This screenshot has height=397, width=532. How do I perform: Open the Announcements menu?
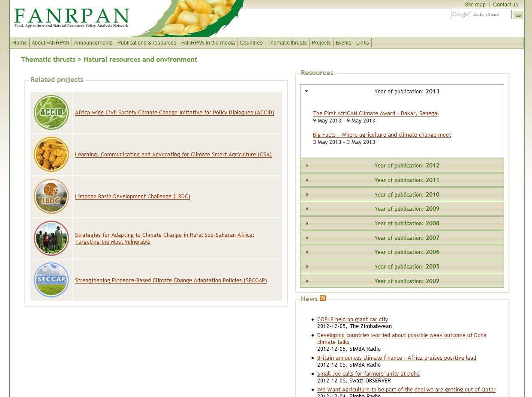click(93, 43)
